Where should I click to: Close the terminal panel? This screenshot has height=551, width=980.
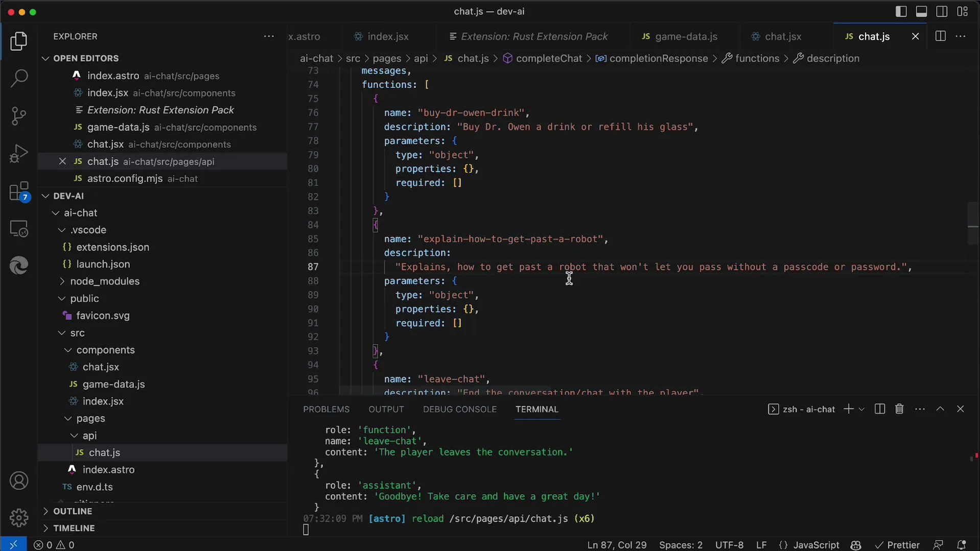[961, 409]
